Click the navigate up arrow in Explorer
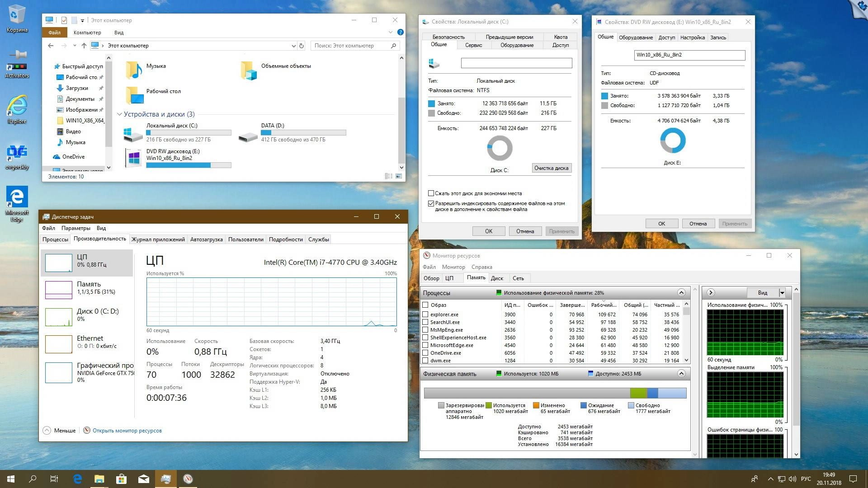The height and width of the screenshot is (488, 868). coord(84,45)
